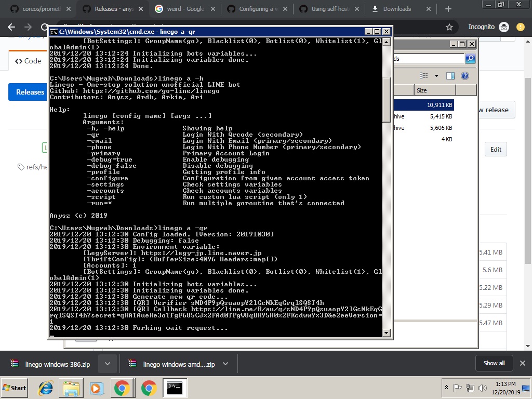The width and height of the screenshot is (532, 399).
Task: Open Windows Explorer from the taskbar
Action: point(71,388)
